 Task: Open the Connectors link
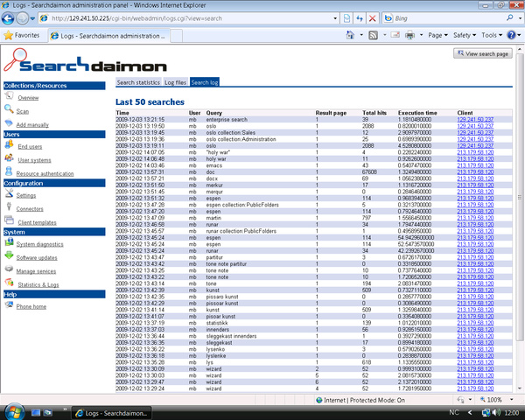(30, 208)
